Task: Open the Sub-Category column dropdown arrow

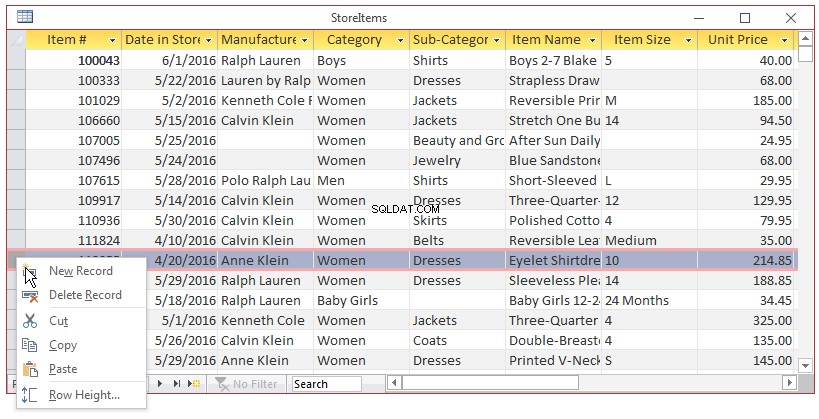Action: (496, 40)
